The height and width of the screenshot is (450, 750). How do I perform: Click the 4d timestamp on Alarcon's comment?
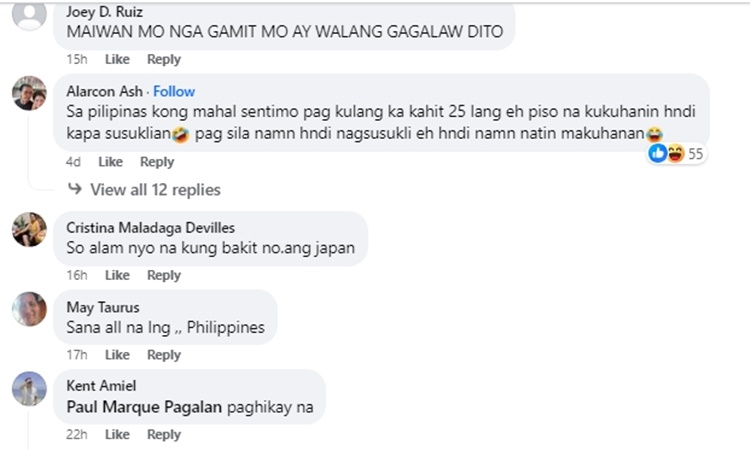point(73,162)
